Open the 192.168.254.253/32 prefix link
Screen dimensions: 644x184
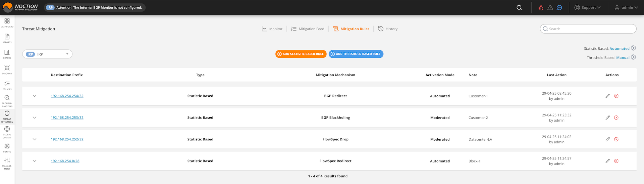pyautogui.click(x=67, y=118)
